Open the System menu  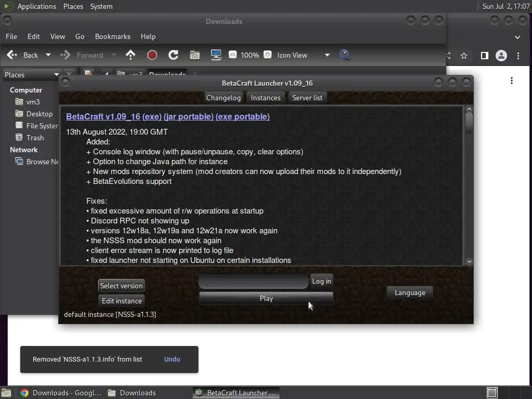(x=101, y=6)
